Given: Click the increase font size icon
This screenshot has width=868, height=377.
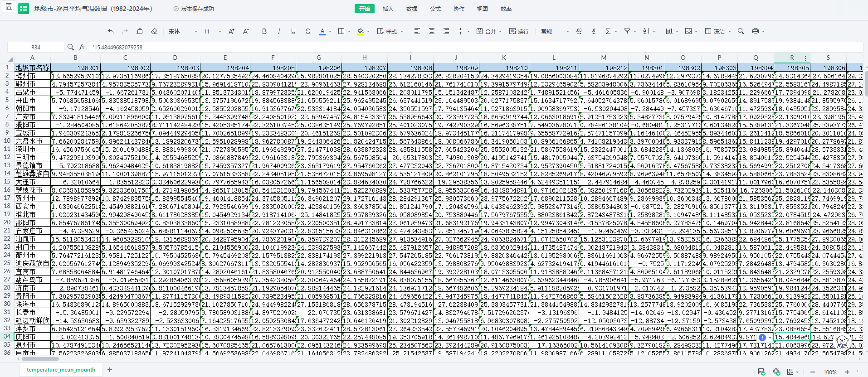Looking at the screenshot, I should point(231,31).
